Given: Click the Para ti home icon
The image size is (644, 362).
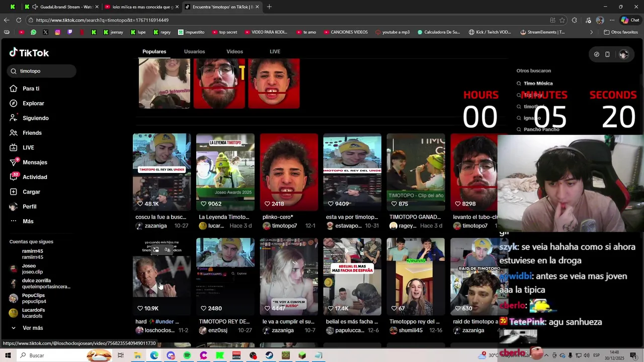Looking at the screenshot, I should coord(14,88).
